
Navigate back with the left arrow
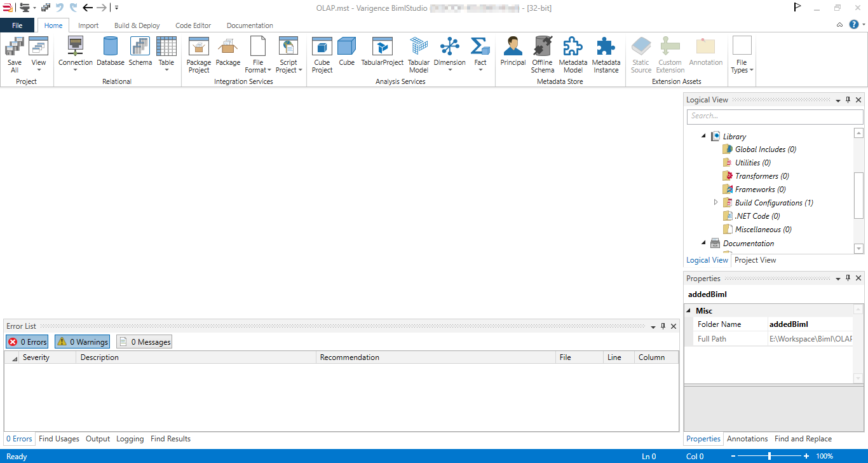[88, 8]
